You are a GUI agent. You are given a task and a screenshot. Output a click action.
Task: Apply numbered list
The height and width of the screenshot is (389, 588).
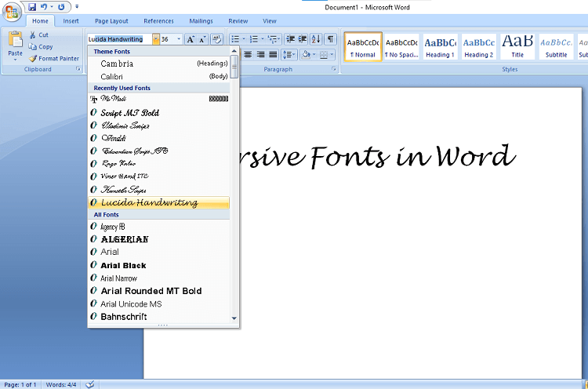(x=254, y=39)
